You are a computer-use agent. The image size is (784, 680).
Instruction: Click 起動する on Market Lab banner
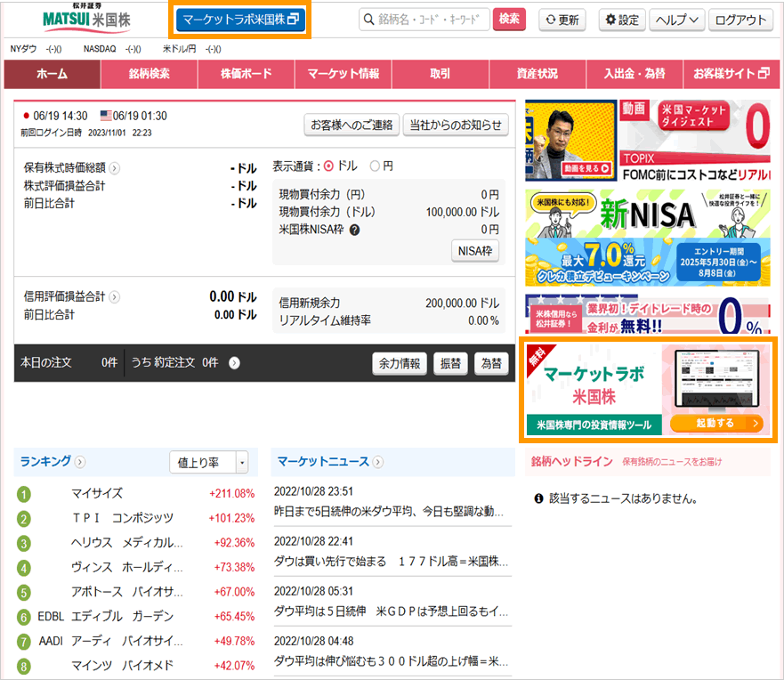pos(716,423)
